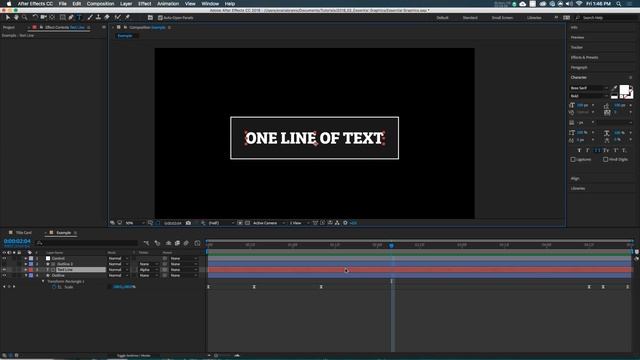The width and height of the screenshot is (640, 360).
Task: Toggle visibility of the Outline layer 4
Action: coord(4,276)
